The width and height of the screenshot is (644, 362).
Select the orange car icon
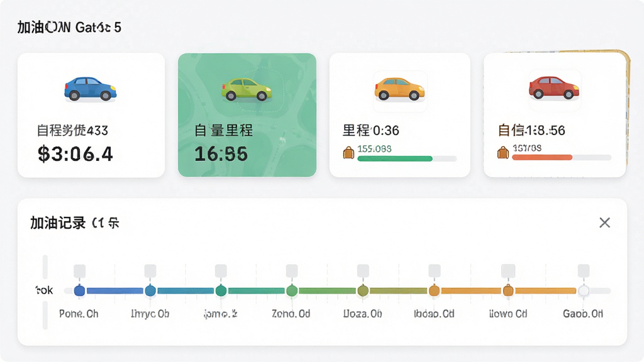399,89
